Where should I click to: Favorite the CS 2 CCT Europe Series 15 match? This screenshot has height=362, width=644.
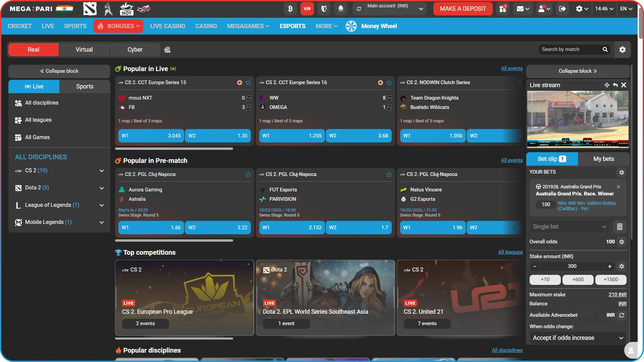(x=248, y=82)
